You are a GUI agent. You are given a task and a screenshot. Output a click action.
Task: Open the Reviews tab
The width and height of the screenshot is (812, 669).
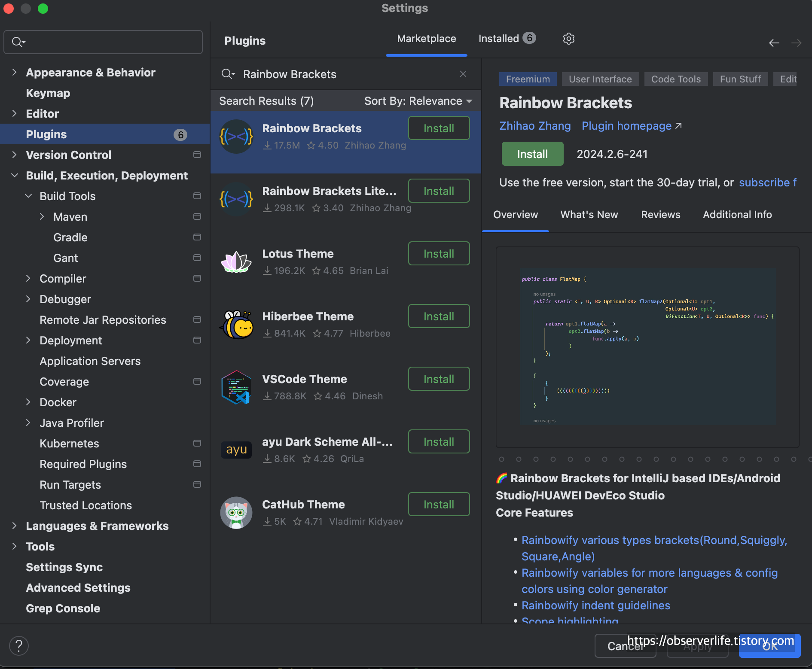tap(661, 215)
